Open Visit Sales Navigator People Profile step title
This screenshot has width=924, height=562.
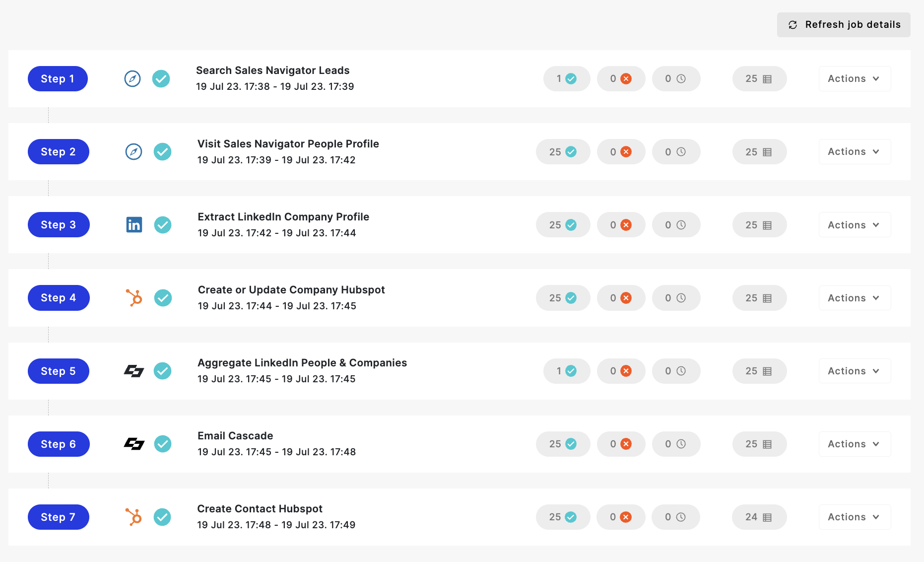coord(288,144)
